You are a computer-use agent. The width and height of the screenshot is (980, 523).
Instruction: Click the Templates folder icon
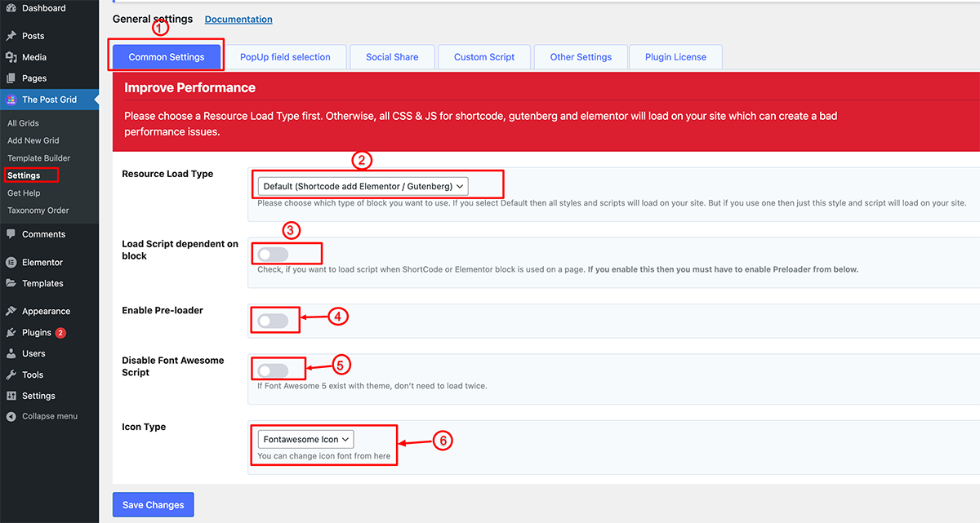(x=11, y=283)
